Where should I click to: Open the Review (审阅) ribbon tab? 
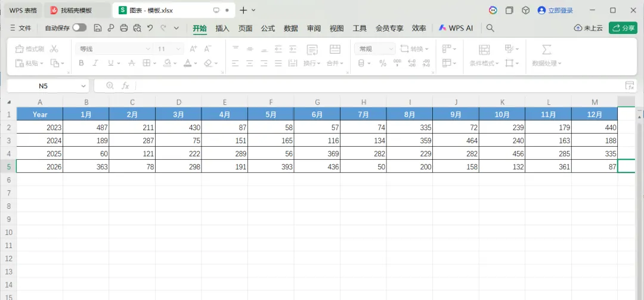tap(314, 28)
